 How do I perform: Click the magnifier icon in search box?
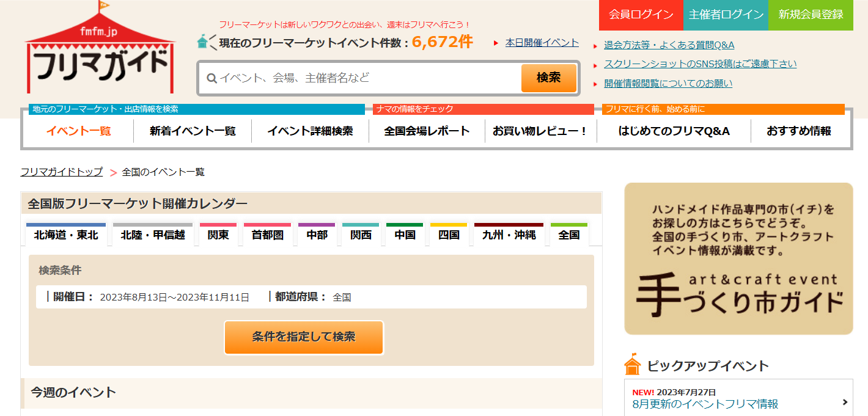pyautogui.click(x=212, y=78)
